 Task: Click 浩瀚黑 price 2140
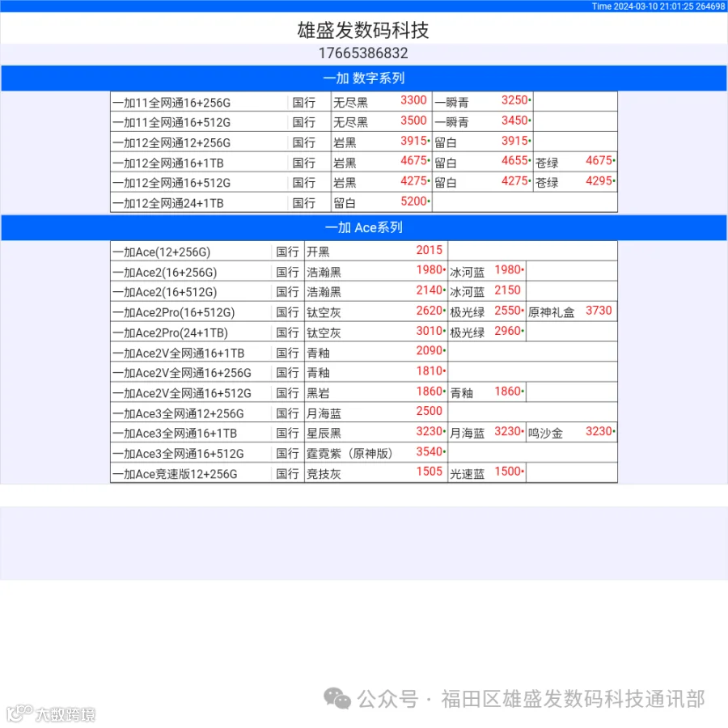(x=430, y=290)
